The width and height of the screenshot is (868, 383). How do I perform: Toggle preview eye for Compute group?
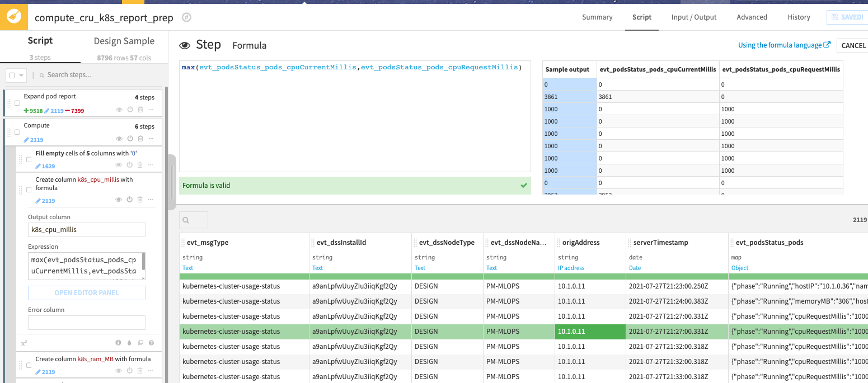click(x=119, y=139)
